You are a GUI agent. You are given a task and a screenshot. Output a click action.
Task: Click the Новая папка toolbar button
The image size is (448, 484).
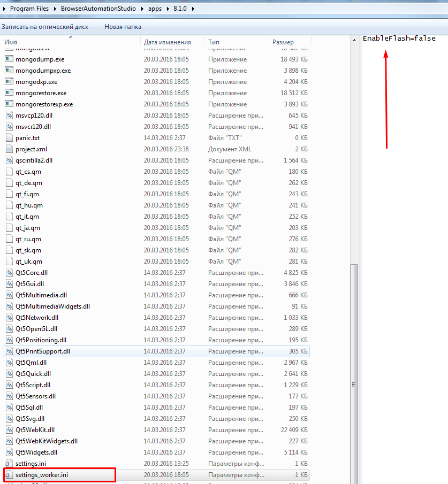pos(123,26)
